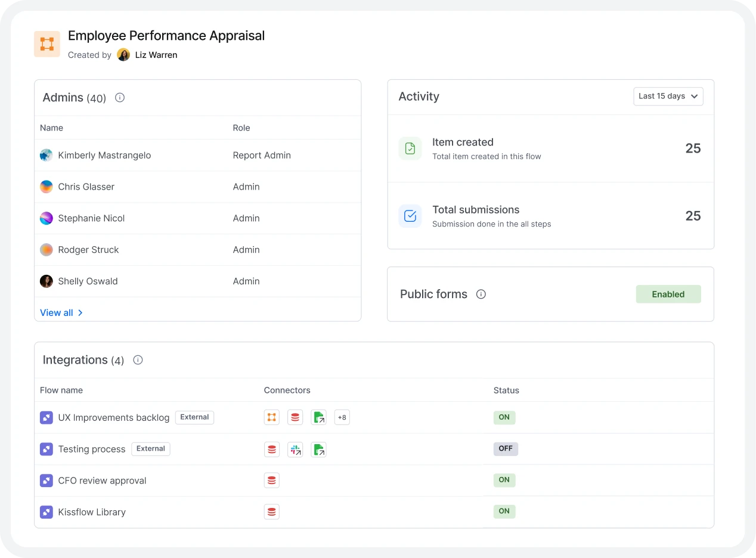Click the red database connector in Testing process row
Viewport: 756px width, 558px height.
click(272, 449)
